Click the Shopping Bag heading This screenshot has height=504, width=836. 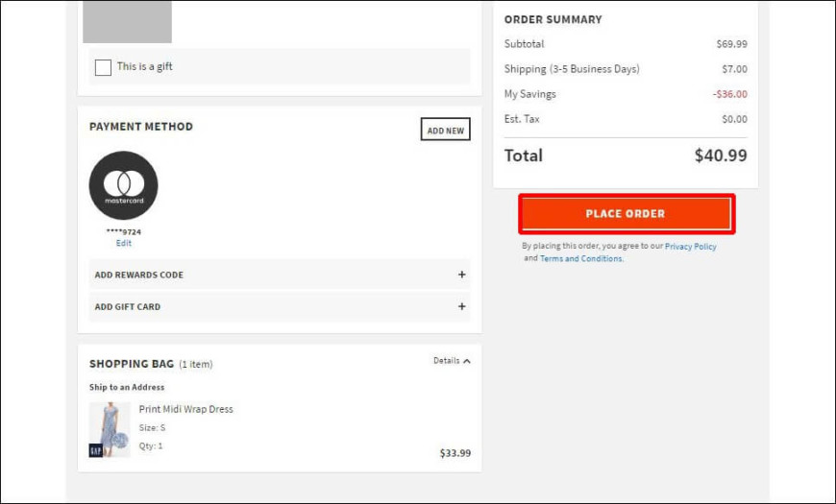(131, 364)
